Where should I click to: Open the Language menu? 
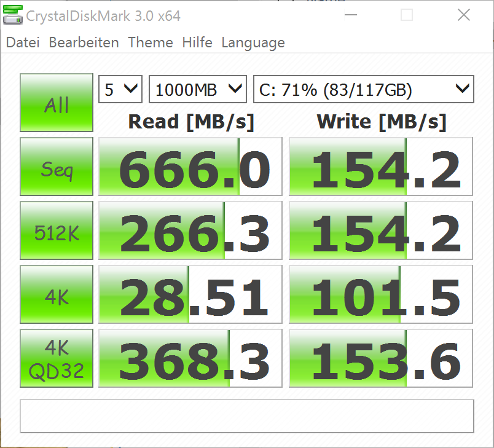tap(253, 43)
